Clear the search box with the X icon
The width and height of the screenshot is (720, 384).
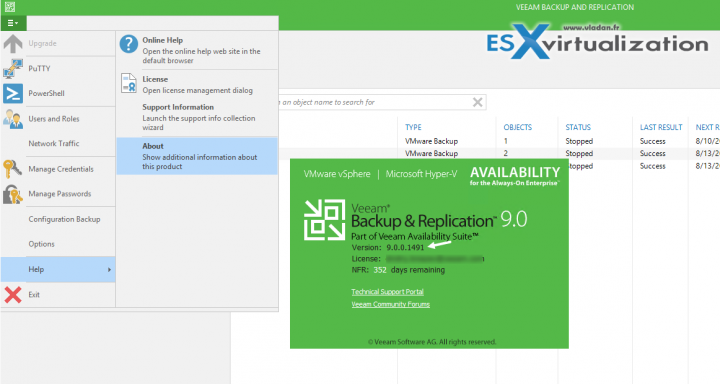click(x=478, y=102)
